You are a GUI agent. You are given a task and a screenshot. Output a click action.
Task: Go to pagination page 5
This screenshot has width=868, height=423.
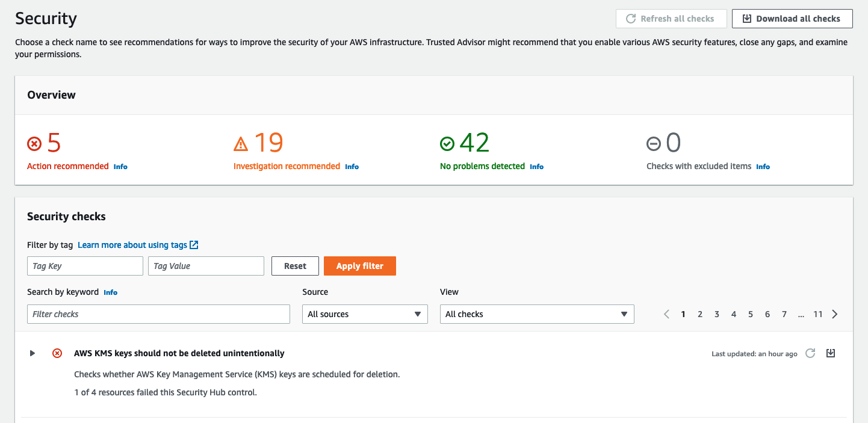751,314
